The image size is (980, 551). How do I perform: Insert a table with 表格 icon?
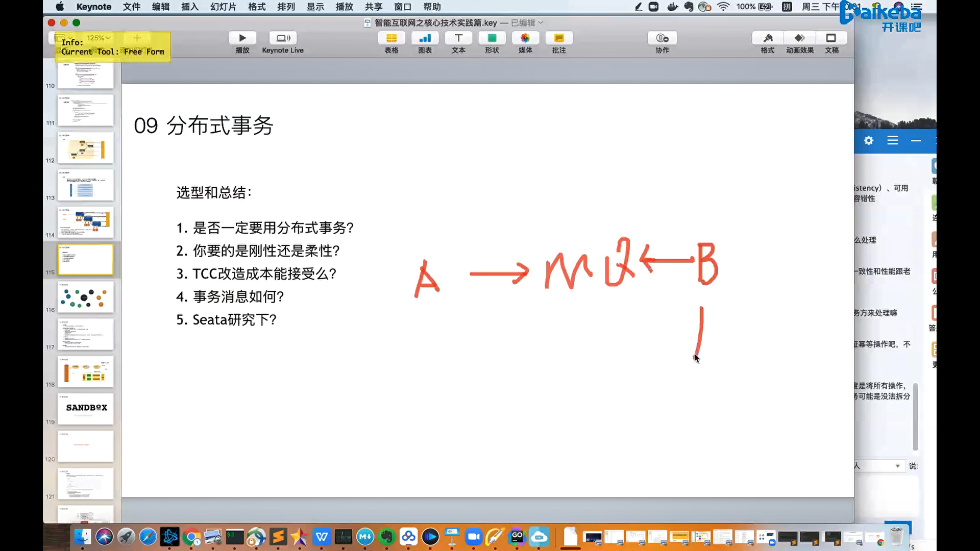click(x=391, y=38)
